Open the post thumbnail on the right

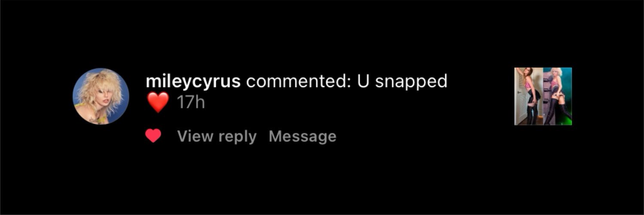pos(543,96)
